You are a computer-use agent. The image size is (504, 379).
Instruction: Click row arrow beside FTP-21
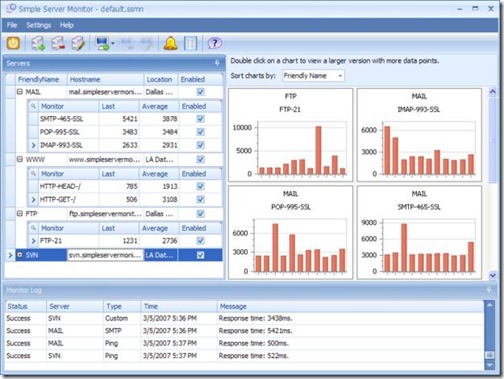pos(33,241)
